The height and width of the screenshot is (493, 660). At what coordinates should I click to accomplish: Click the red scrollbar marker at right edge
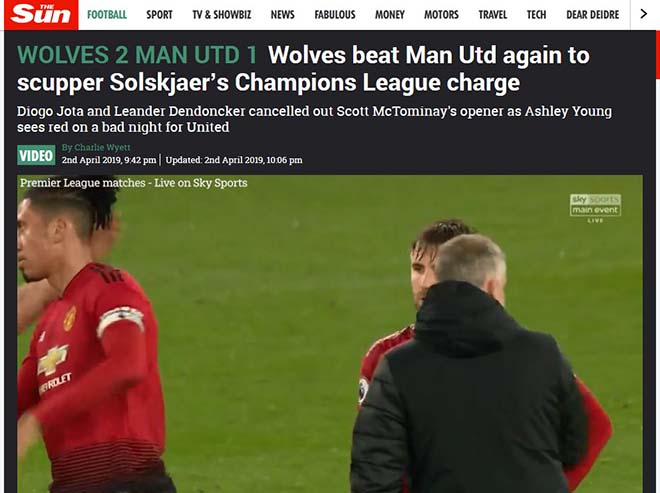(x=658, y=54)
